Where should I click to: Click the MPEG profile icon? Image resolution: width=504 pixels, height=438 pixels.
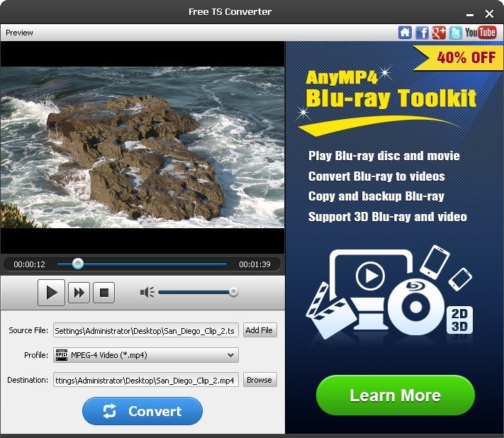62,355
